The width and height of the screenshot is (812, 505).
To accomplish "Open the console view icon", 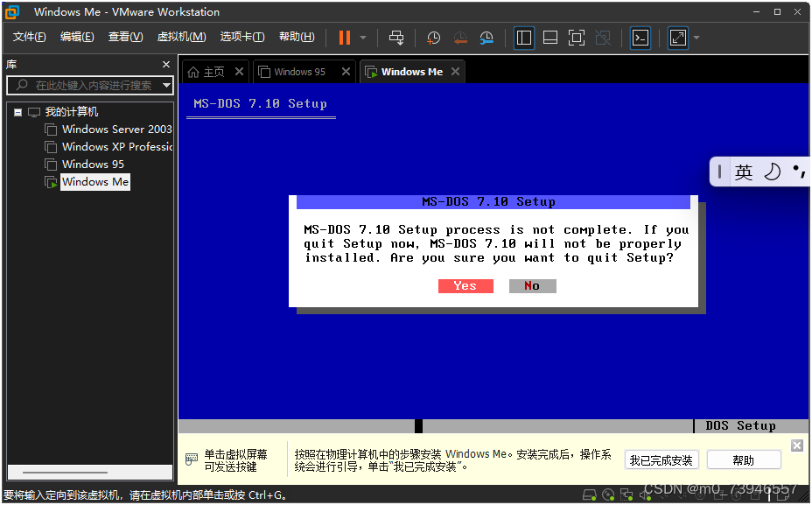I will pos(640,38).
